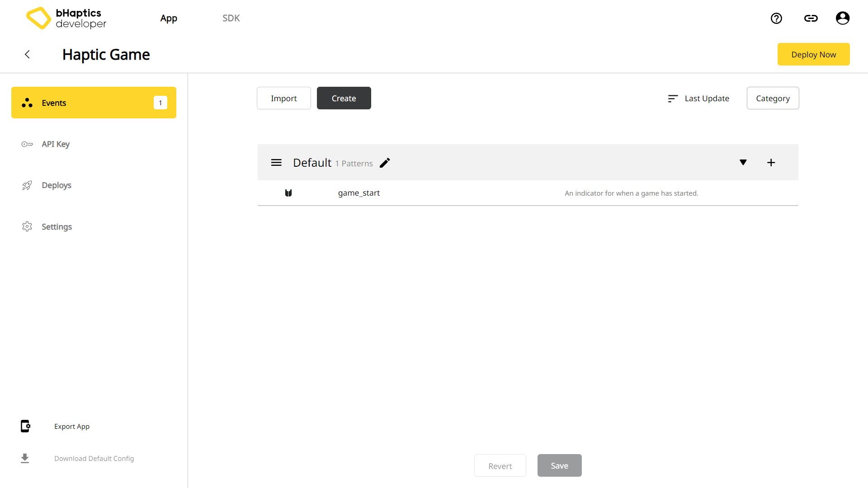Select the App tab
Screen dimensions: 868x488
point(168,18)
